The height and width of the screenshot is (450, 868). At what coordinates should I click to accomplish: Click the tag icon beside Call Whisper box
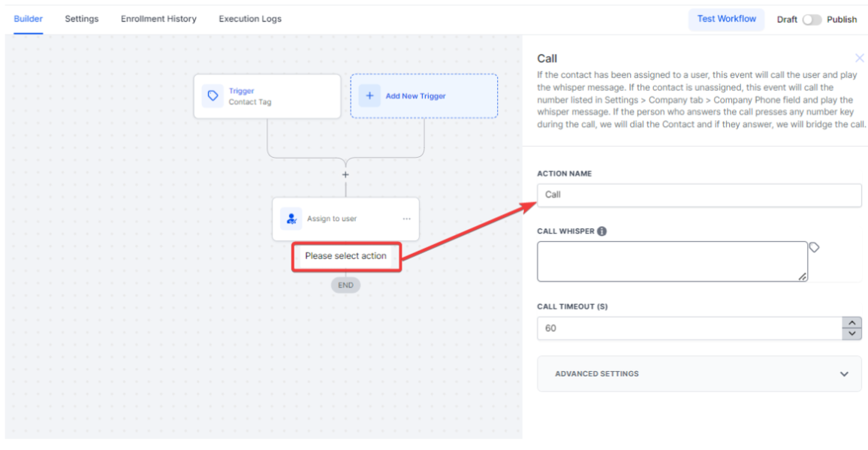point(814,247)
